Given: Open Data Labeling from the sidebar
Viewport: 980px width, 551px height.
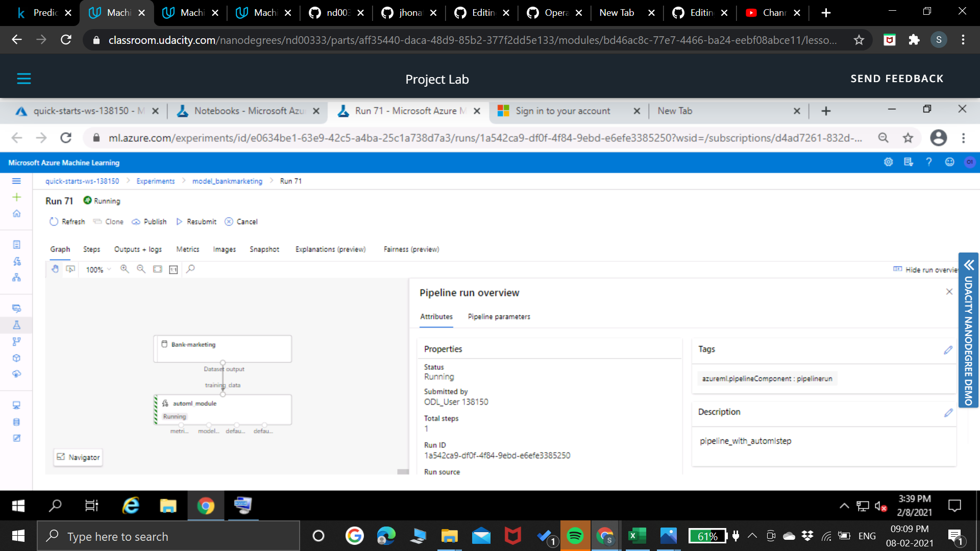Looking at the screenshot, I should 16,438.
